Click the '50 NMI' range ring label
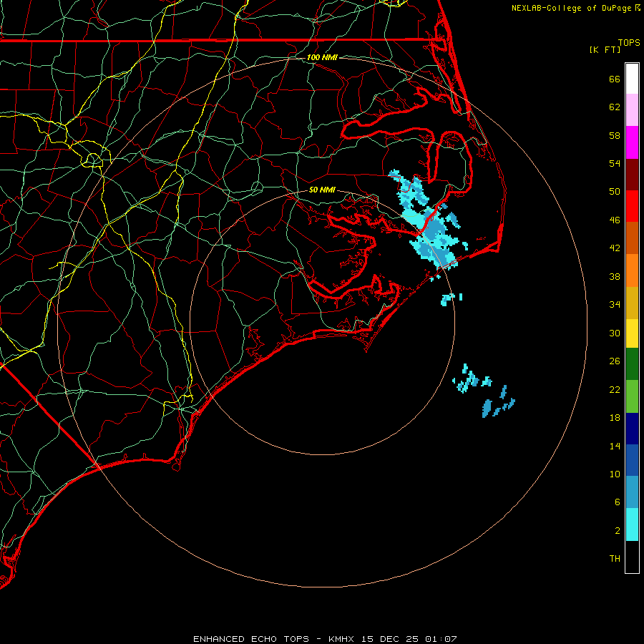Viewport: 644px width, 644px height. click(x=322, y=190)
